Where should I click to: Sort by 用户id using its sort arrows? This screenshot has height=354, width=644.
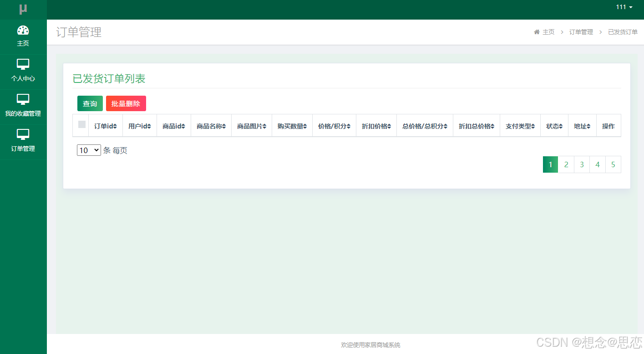(149, 127)
